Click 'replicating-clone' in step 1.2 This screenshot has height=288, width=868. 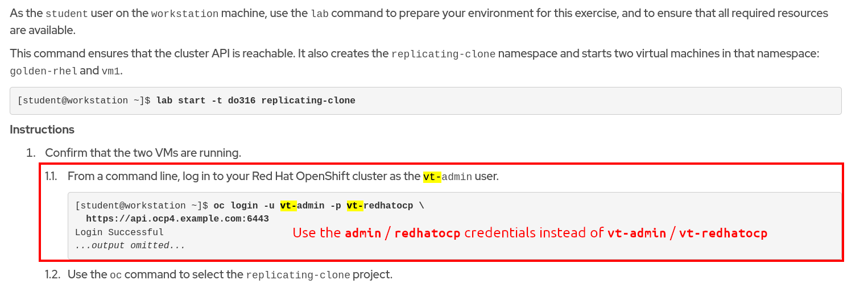(297, 275)
